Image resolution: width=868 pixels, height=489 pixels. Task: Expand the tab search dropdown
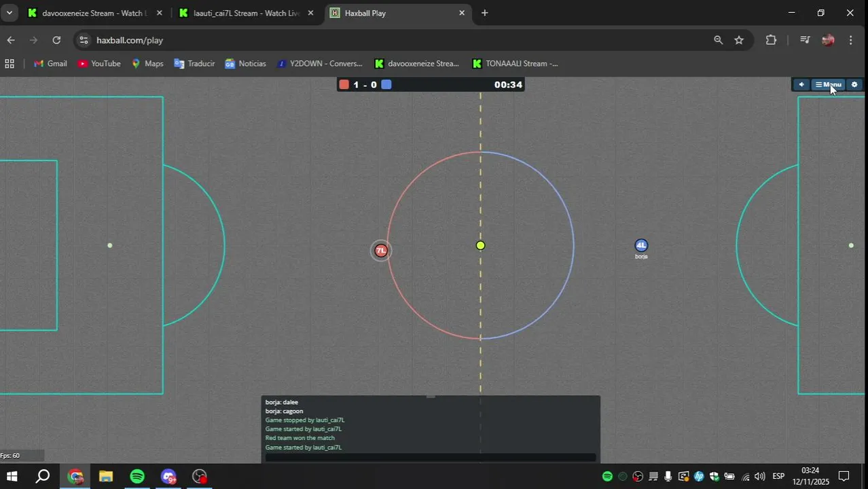coord(9,13)
